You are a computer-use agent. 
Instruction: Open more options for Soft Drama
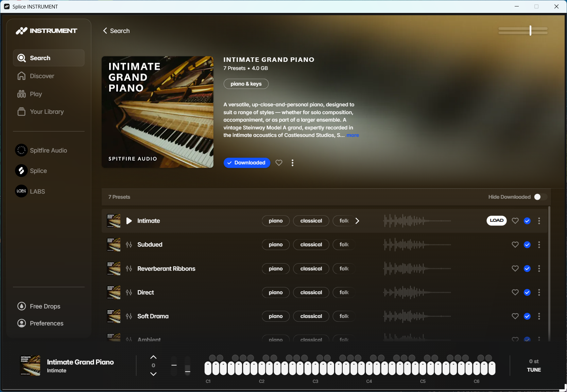click(x=539, y=316)
